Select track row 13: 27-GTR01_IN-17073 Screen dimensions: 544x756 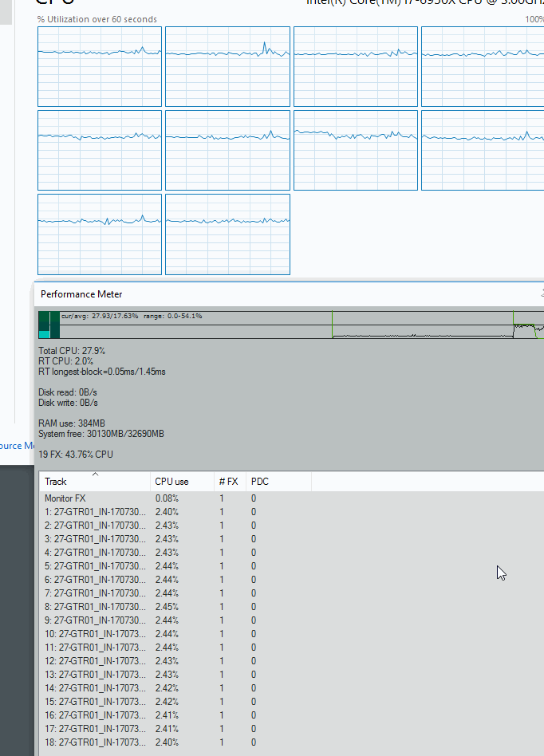point(291,674)
